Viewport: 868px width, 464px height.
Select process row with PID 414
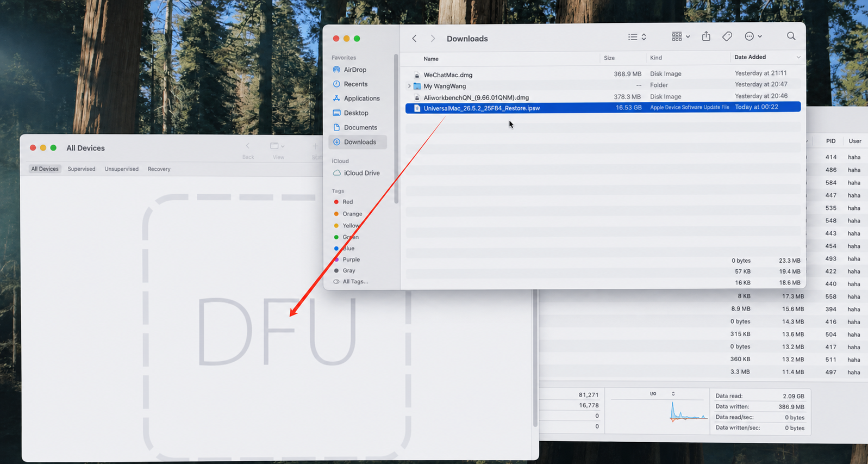837,157
